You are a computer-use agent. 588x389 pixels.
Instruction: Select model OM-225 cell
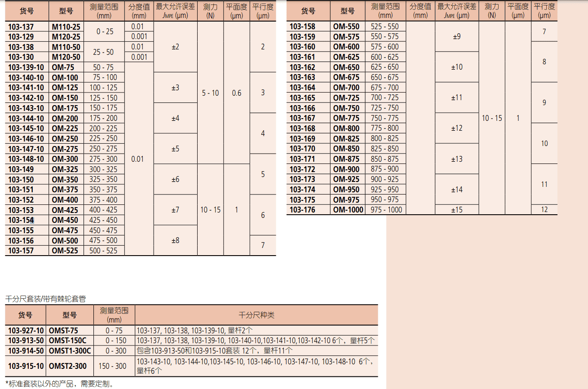(x=65, y=128)
